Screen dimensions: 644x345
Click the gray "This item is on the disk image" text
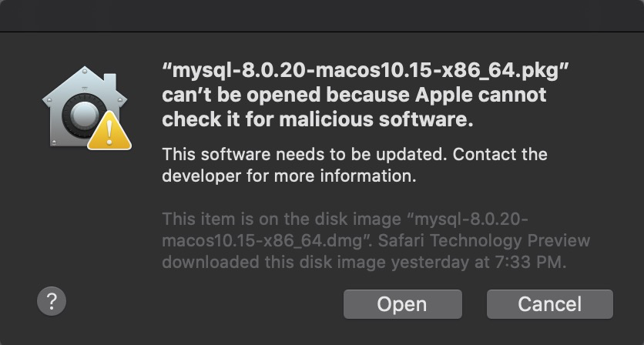pyautogui.click(x=281, y=219)
